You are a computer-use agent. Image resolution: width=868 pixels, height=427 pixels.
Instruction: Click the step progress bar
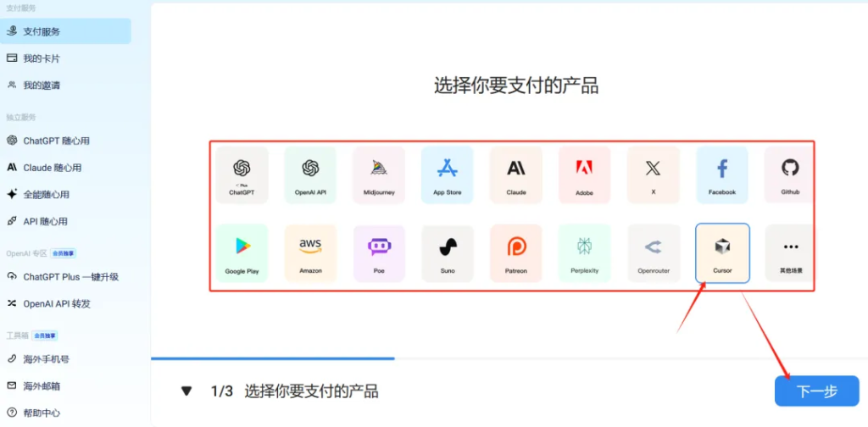click(273, 358)
